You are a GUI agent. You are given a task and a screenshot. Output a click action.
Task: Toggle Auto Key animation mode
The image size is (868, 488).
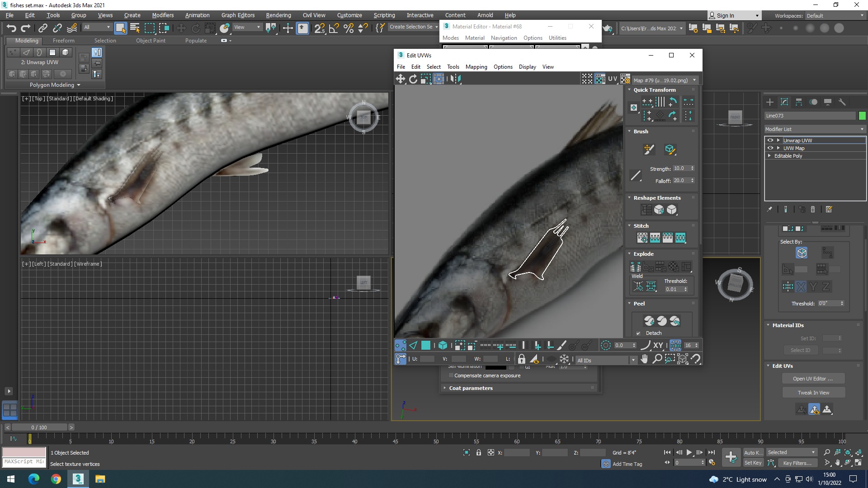pyautogui.click(x=753, y=452)
